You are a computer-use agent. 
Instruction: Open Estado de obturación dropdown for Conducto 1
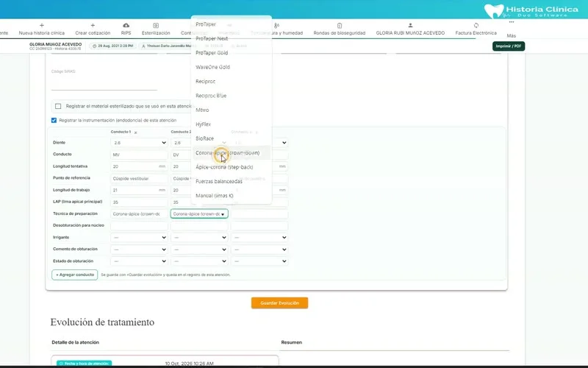(x=139, y=261)
